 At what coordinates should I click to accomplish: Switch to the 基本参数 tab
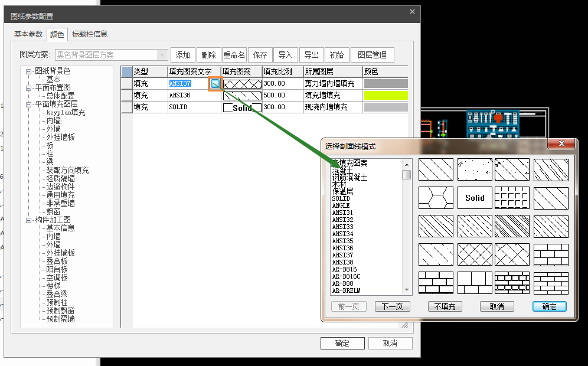(x=28, y=34)
